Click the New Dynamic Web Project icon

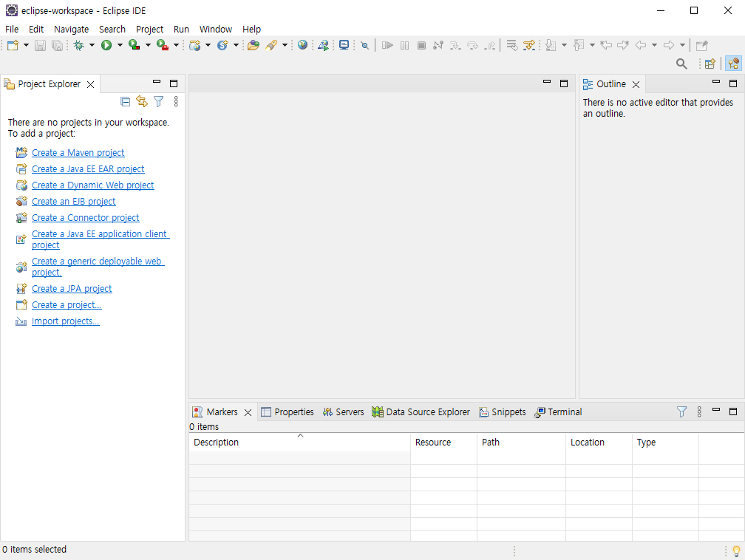(x=195, y=45)
